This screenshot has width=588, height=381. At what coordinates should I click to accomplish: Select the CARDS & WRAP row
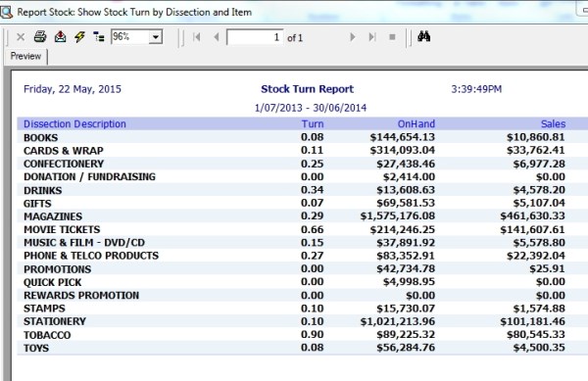click(x=302, y=150)
